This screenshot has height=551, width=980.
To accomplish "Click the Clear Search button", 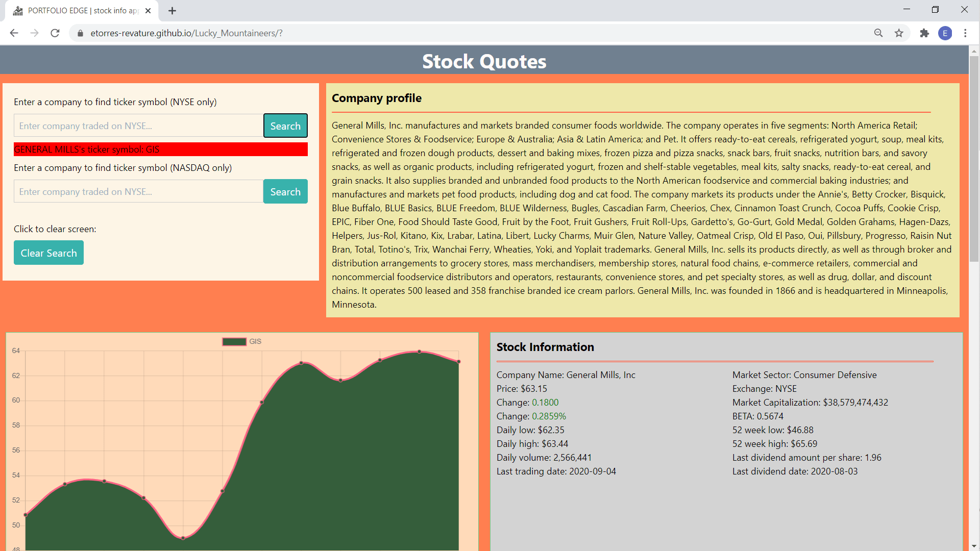I will pyautogui.click(x=48, y=253).
